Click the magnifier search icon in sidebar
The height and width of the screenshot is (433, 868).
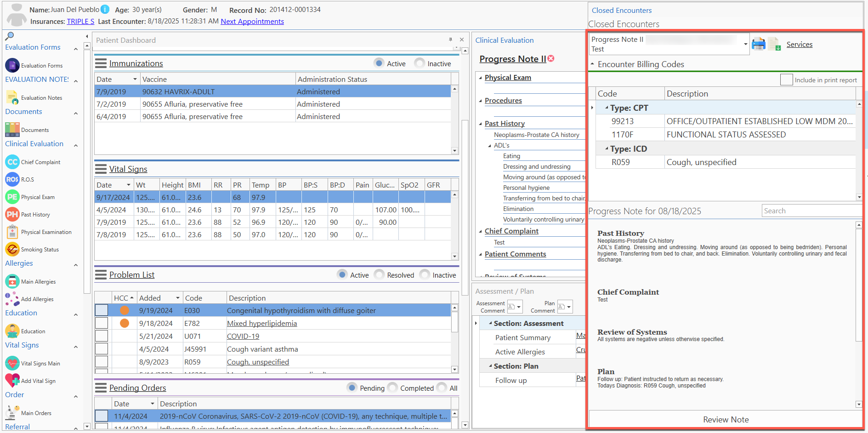point(9,36)
